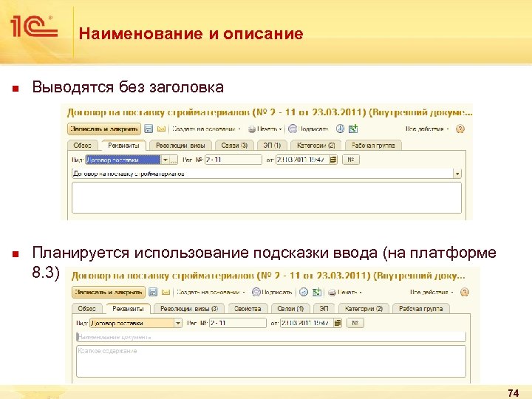Image resolution: width=532 pixels, height=399 pixels.
Task: Click the printer Печать icon in the upper form
Action: (252, 129)
